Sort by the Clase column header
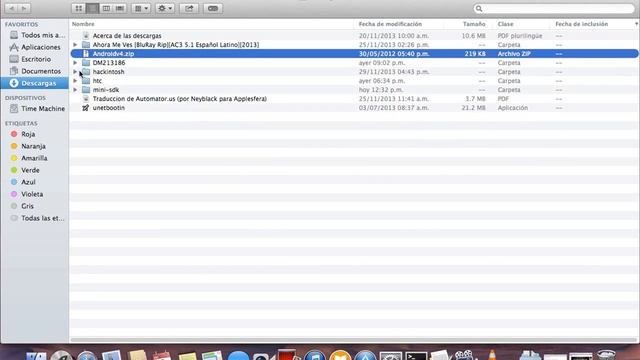640x360 pixels. pyautogui.click(x=505, y=24)
